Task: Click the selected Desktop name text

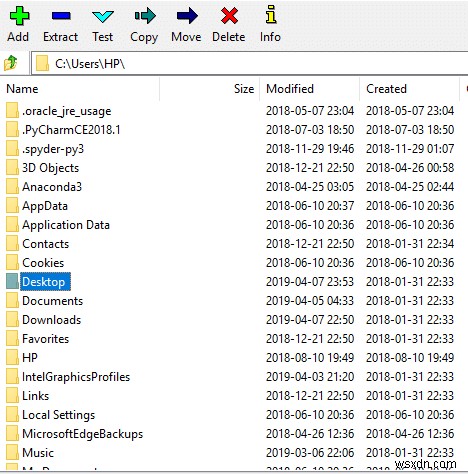Action: point(44,282)
